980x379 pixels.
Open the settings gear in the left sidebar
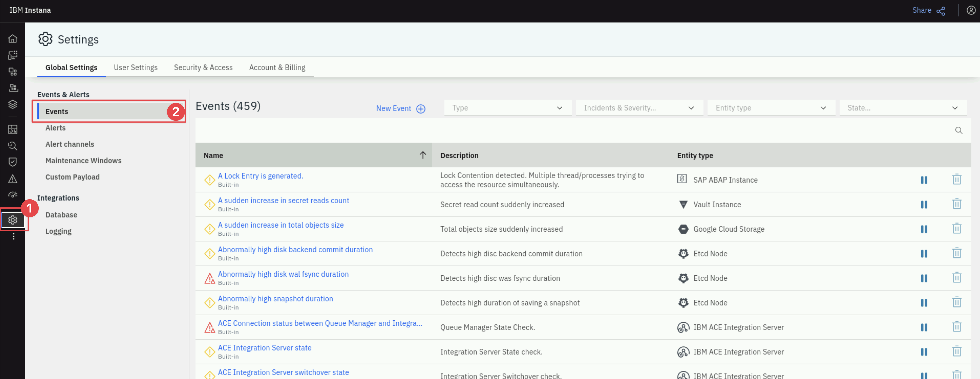pos(13,220)
